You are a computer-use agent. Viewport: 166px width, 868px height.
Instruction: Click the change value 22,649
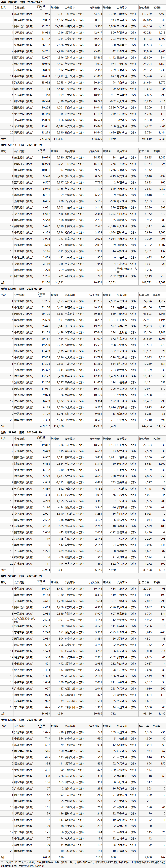[59, 26]
